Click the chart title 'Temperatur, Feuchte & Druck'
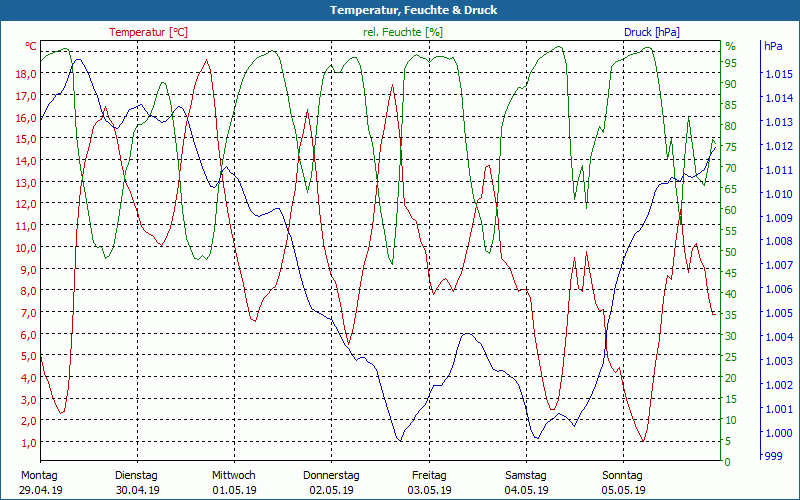Image resolution: width=800 pixels, height=500 pixels. [413, 10]
